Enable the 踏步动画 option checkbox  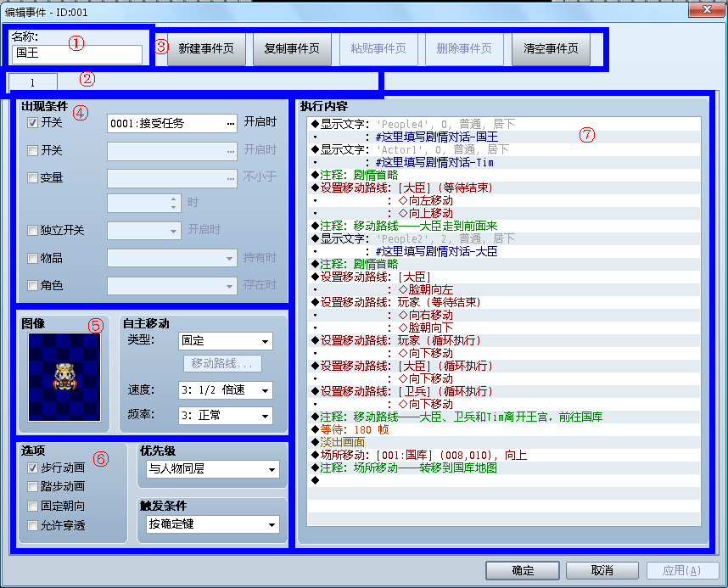[32, 487]
